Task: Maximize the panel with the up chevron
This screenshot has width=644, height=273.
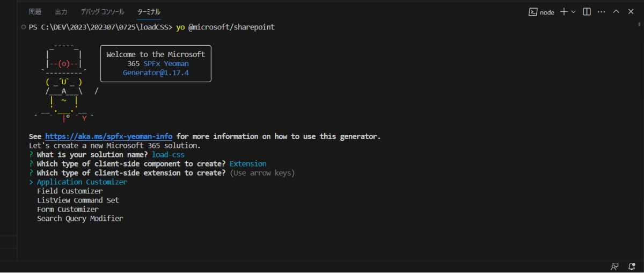Action: (616, 12)
